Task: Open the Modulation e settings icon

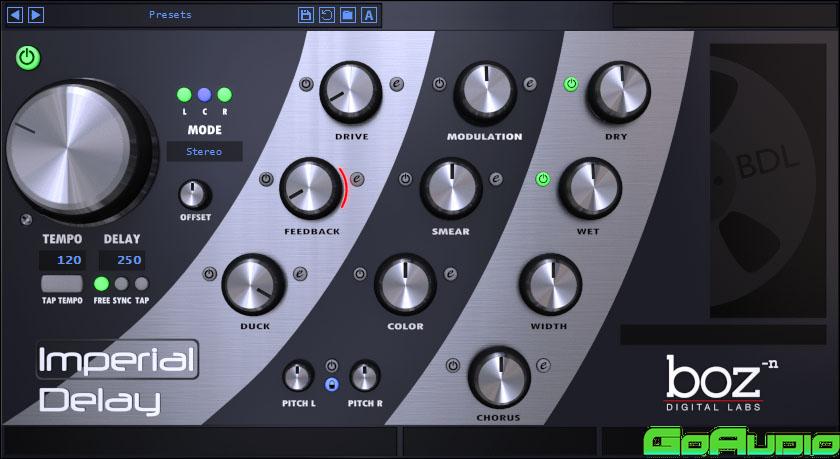Action: [x=530, y=84]
